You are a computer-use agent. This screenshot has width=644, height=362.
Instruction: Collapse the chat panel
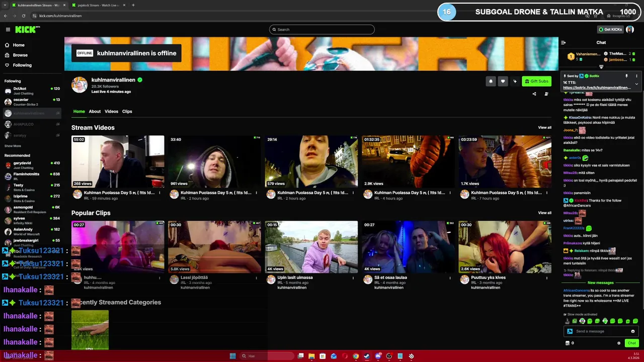coord(563,43)
